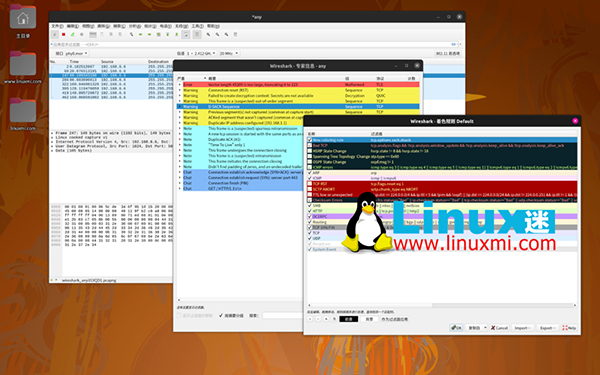Enable the TCP RST rule checkbox
The image size is (600, 375).
pyautogui.click(x=310, y=184)
